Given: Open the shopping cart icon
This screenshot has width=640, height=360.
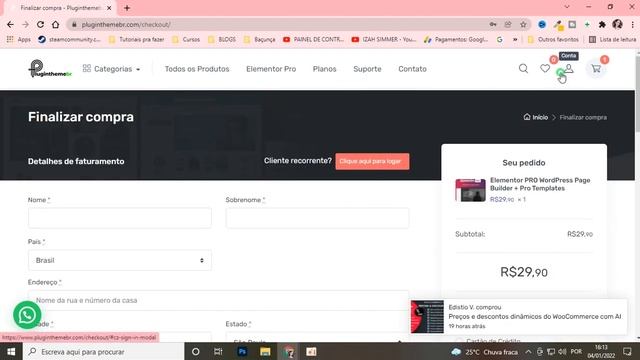Looking at the screenshot, I should pyautogui.click(x=596, y=69).
